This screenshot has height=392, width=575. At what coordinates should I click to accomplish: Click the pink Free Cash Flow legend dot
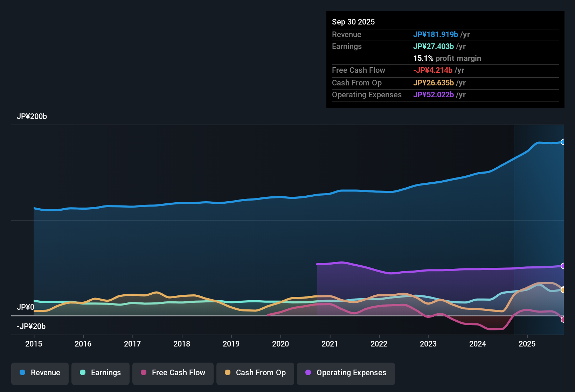coord(143,373)
